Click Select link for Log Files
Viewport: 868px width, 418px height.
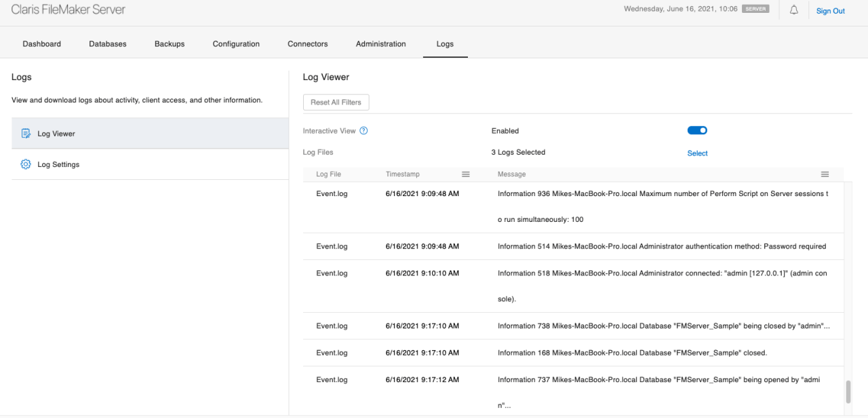click(697, 153)
